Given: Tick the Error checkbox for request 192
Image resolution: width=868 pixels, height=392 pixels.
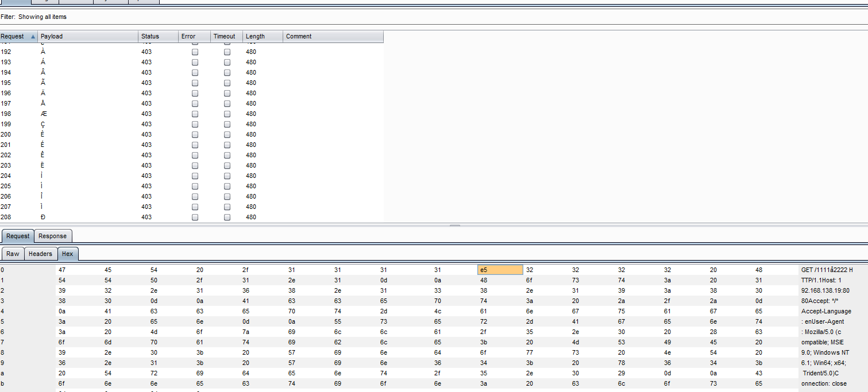Looking at the screenshot, I should pyautogui.click(x=195, y=52).
